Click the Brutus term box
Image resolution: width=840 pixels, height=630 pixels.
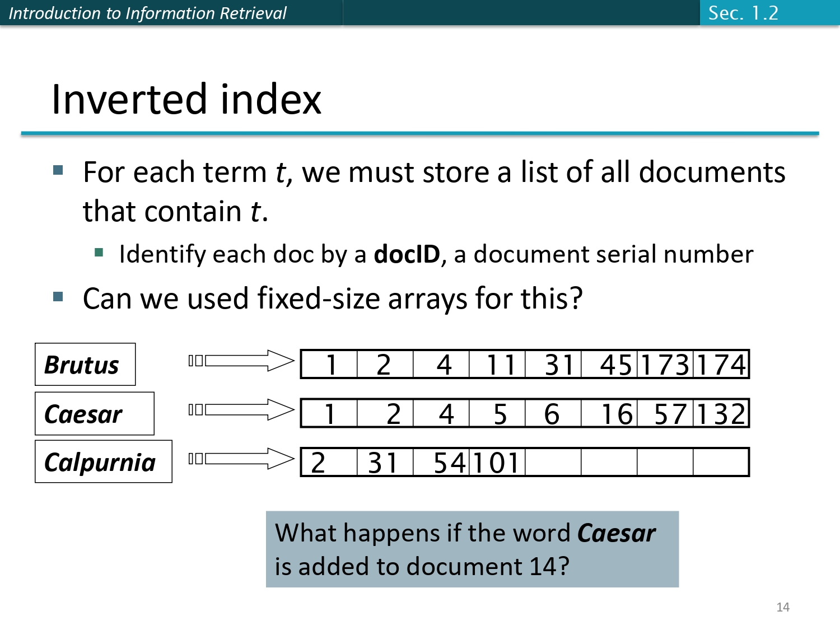point(85,364)
